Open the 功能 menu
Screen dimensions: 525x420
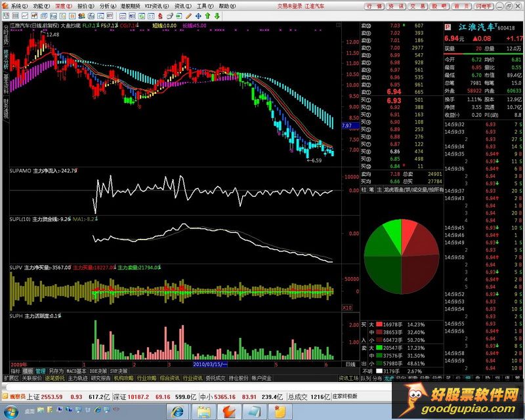[x=41, y=6]
